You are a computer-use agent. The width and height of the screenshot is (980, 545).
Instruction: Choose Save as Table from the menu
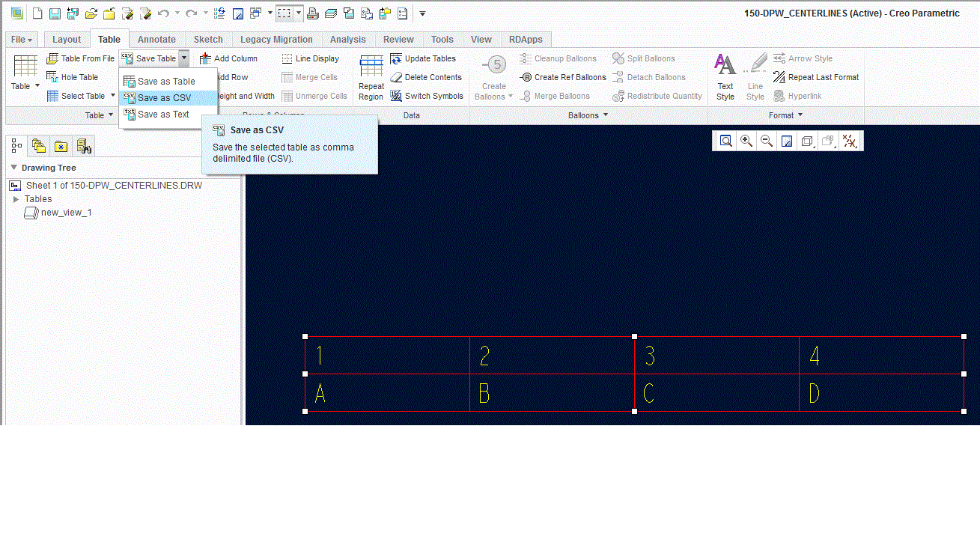point(166,82)
